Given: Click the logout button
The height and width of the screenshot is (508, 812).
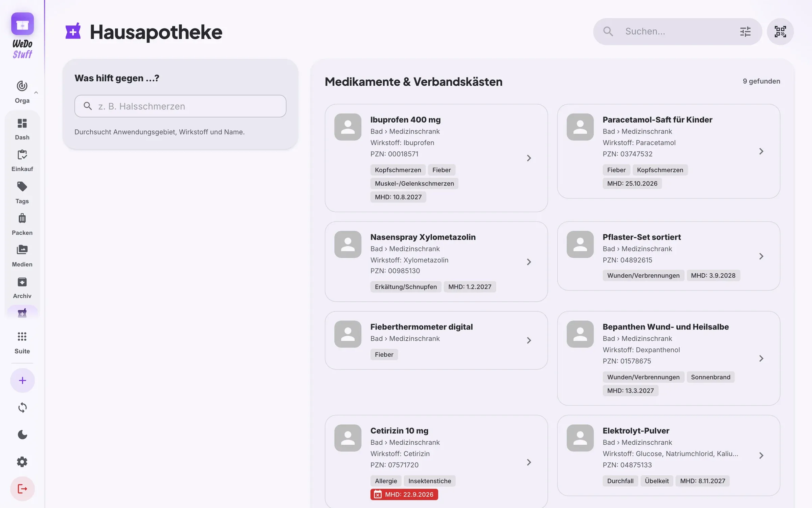Looking at the screenshot, I should point(22,489).
